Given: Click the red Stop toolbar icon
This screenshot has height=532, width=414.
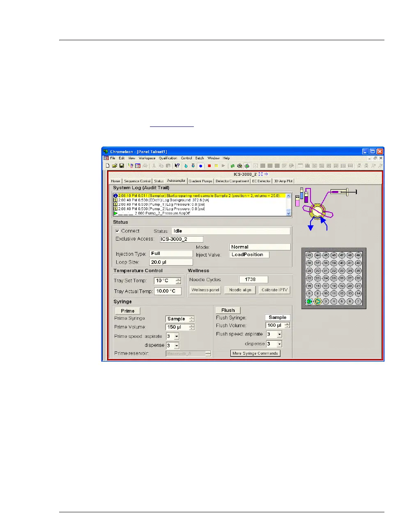Looking at the screenshot, I should (209, 166).
